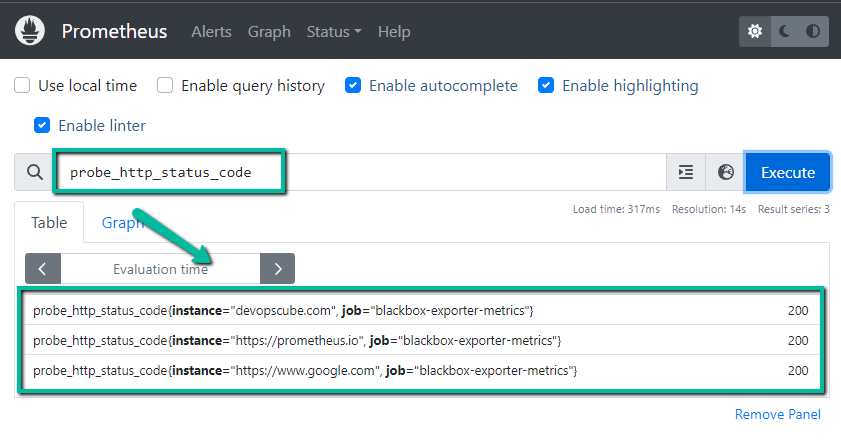Open the settings gear icon
The height and width of the screenshot is (448, 841).
click(755, 31)
